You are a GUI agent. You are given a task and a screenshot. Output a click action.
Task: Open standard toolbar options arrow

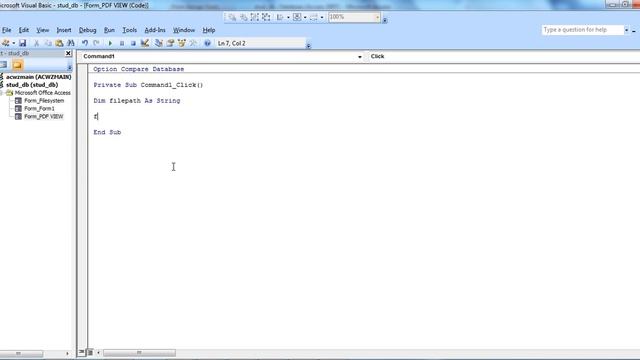[x=308, y=45]
